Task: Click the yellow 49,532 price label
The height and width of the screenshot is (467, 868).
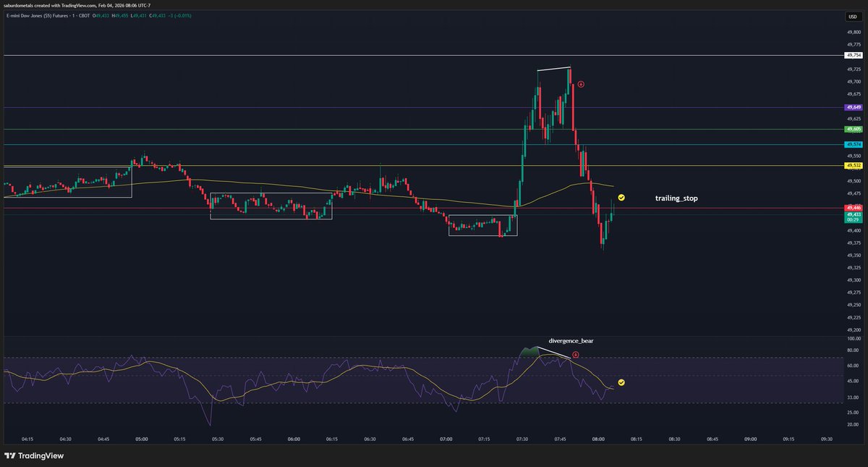Action: pos(854,166)
